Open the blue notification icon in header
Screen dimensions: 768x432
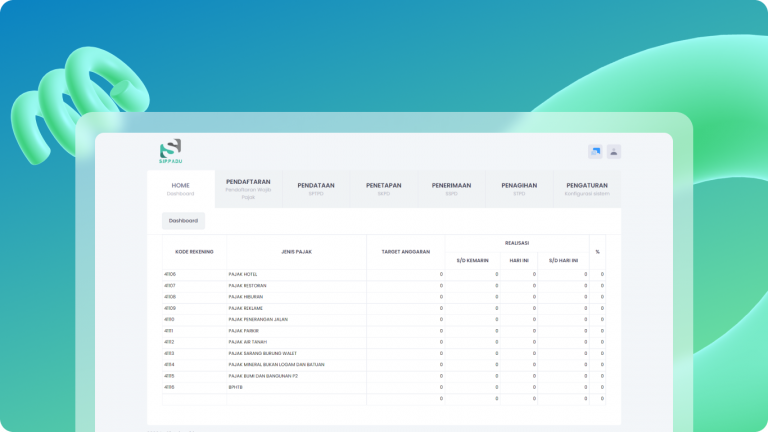click(x=596, y=152)
